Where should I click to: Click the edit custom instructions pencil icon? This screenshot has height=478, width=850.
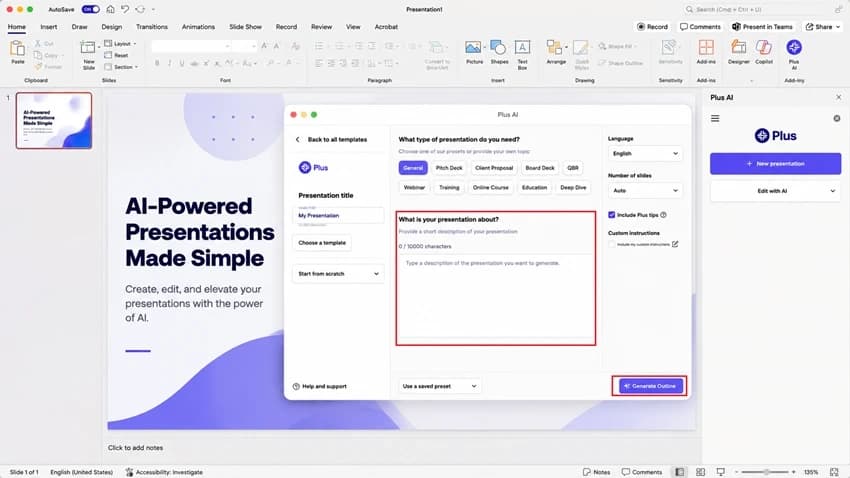[675, 244]
